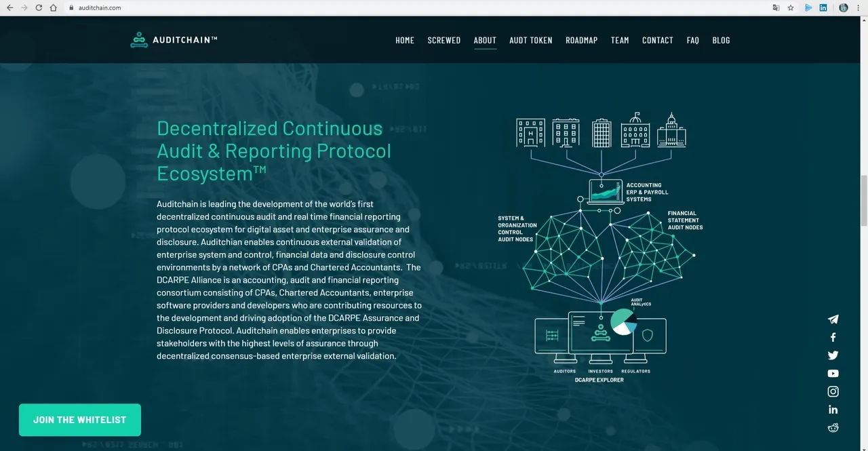Image resolution: width=868 pixels, height=451 pixels.
Task: Click the 'ACCOUNTING ERP & PAYROLL SYSTEMS' label
Action: pos(647,192)
